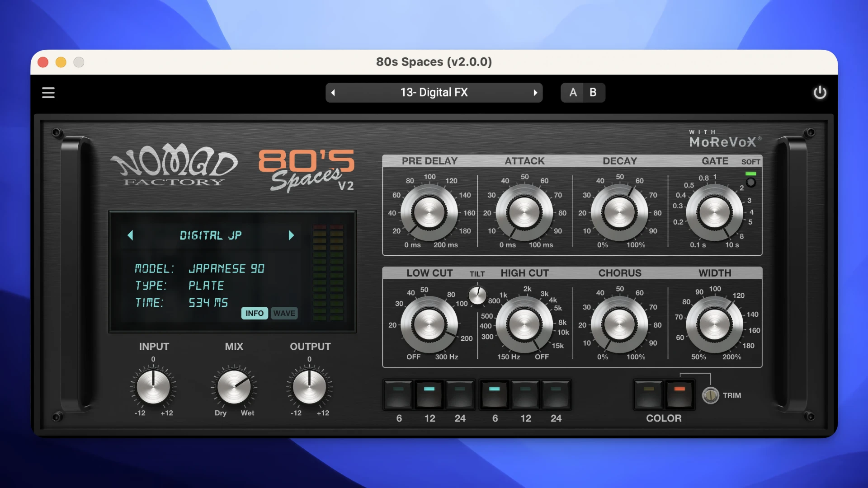
Task: Enable low cut 24 dB slope button
Action: click(460, 394)
